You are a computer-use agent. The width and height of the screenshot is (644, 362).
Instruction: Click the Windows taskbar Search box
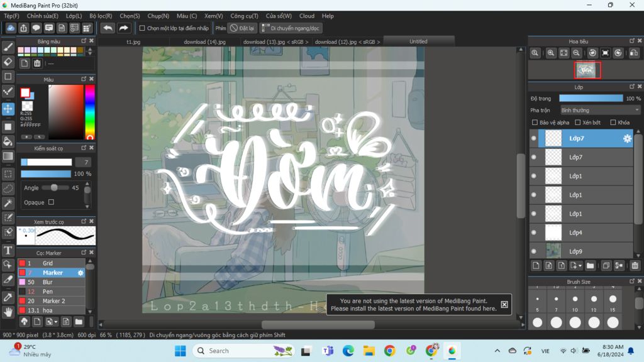click(x=243, y=351)
